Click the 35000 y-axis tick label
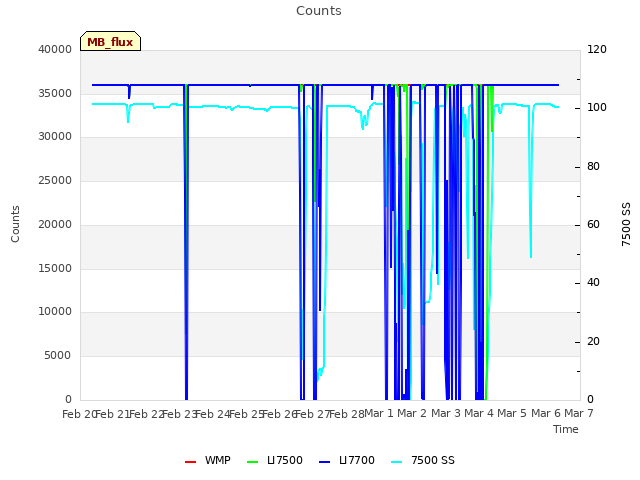The width and height of the screenshot is (640, 480). tap(55, 93)
